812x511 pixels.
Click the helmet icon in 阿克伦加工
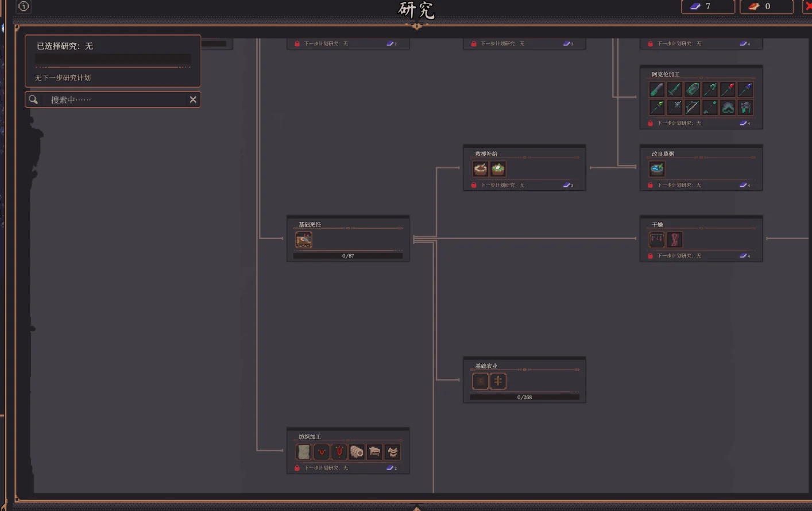[728, 107]
